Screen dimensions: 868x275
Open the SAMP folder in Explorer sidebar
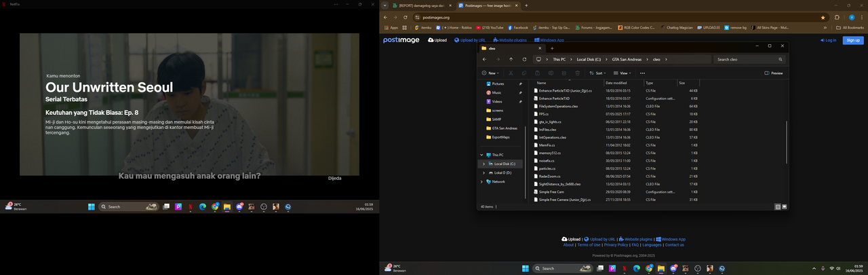[497, 119]
